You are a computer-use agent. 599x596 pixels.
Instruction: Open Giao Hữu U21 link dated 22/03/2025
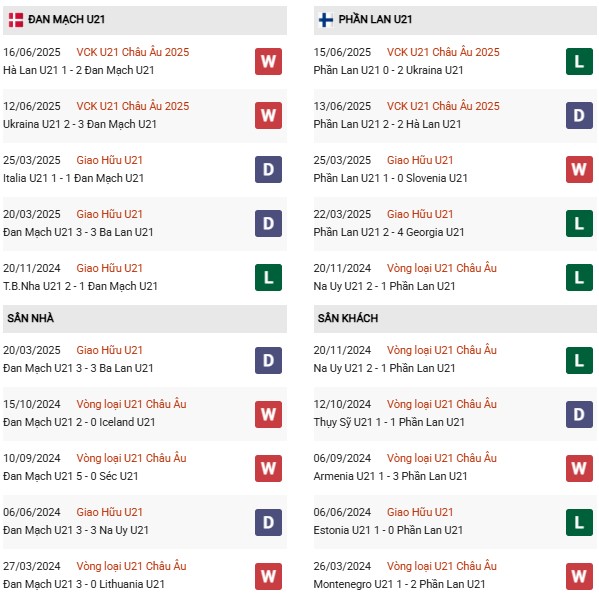420,214
